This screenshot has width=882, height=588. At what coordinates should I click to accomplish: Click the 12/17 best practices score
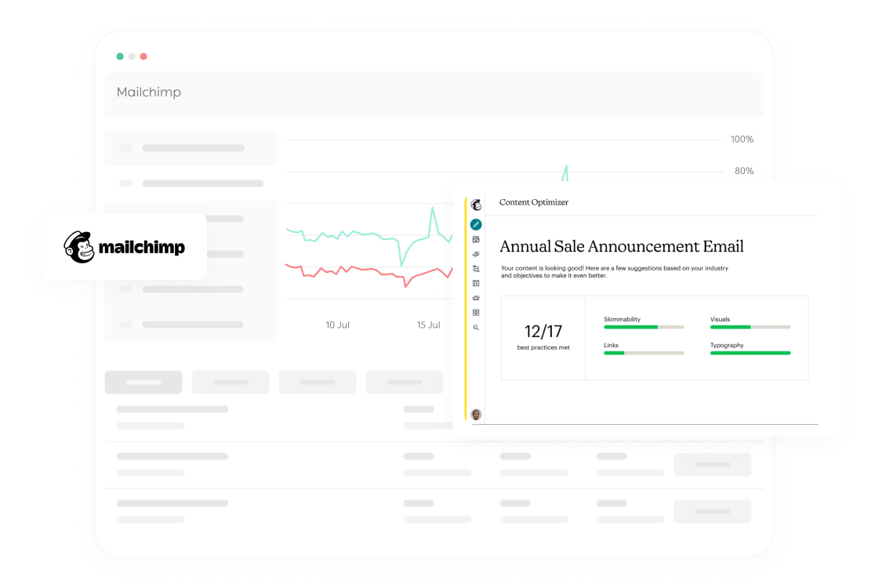[x=543, y=332]
